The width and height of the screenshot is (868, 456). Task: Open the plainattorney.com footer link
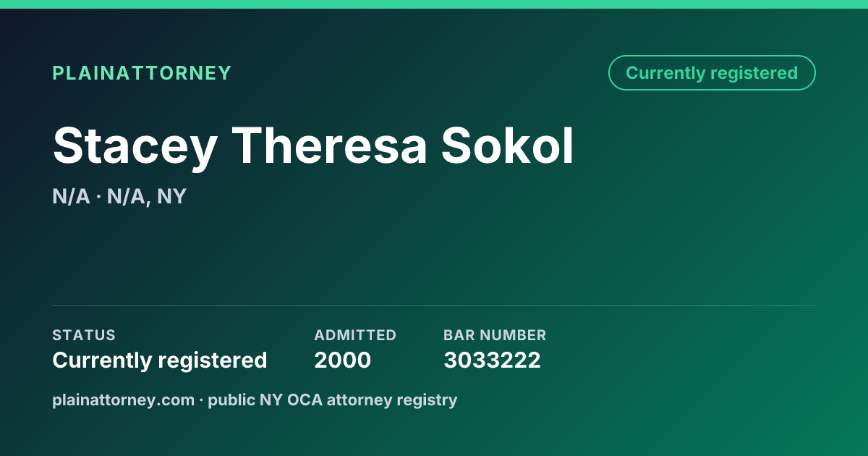tap(123, 400)
